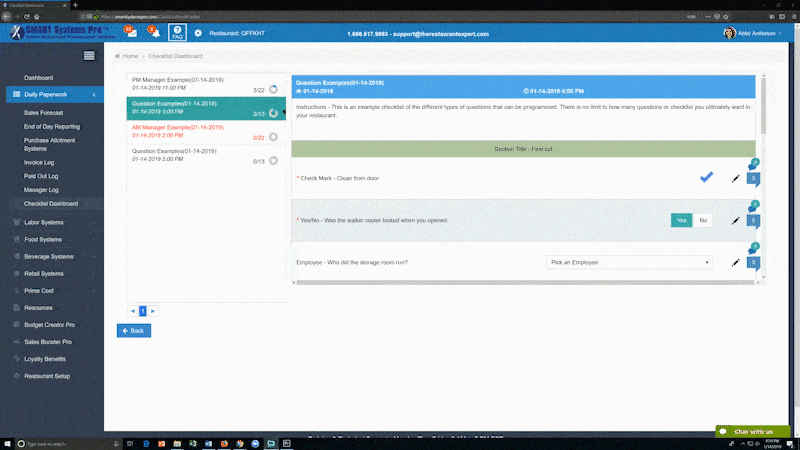Click progress circle of PM Manager Example
Screen dimensions: 800x450
point(273,90)
